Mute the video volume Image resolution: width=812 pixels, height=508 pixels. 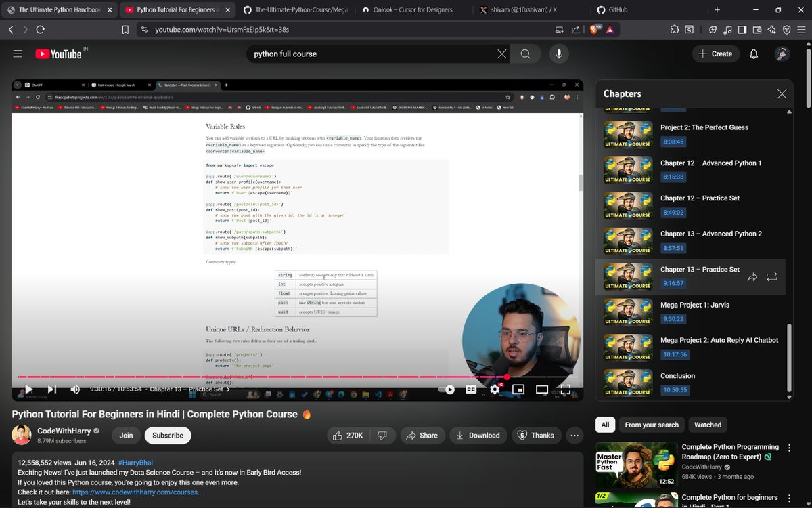coord(75,389)
